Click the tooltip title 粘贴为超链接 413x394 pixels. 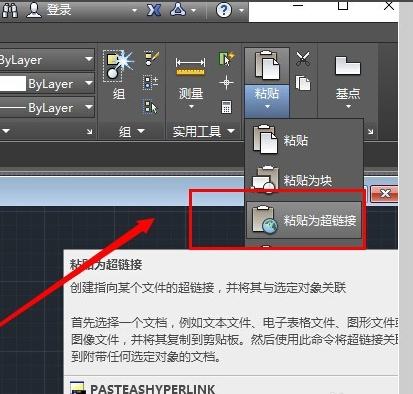pos(106,265)
